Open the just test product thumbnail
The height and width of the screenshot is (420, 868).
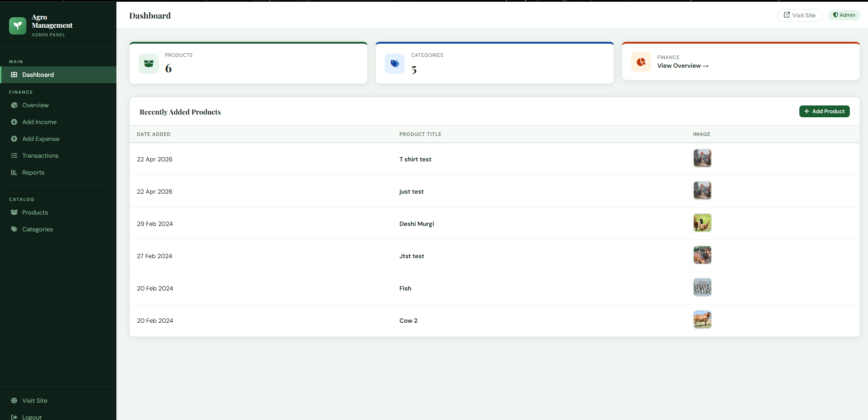(x=702, y=190)
